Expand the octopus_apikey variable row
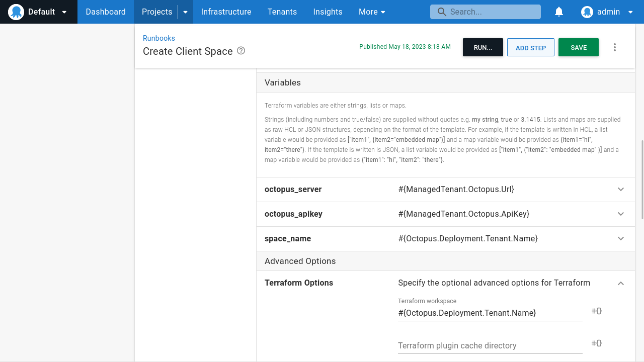This screenshot has width=644, height=362. point(620,214)
